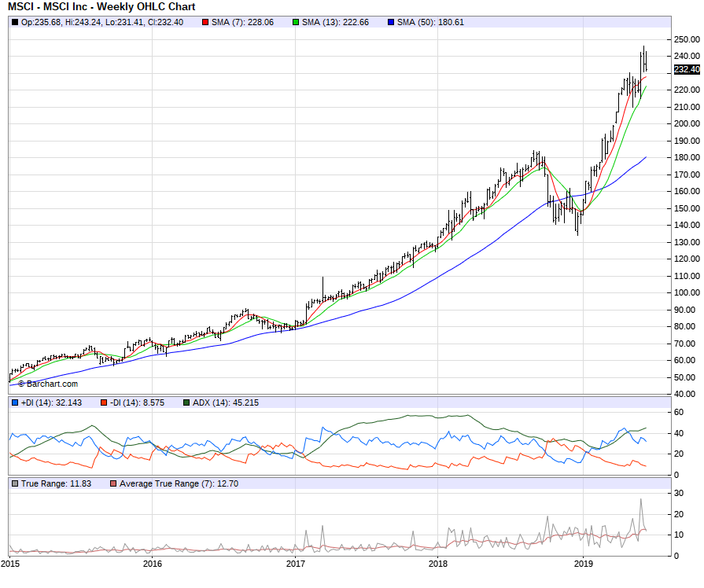Viewport: 704px width, 588px height.
Task: Click the 40.00 price axis label
Action: (684, 394)
